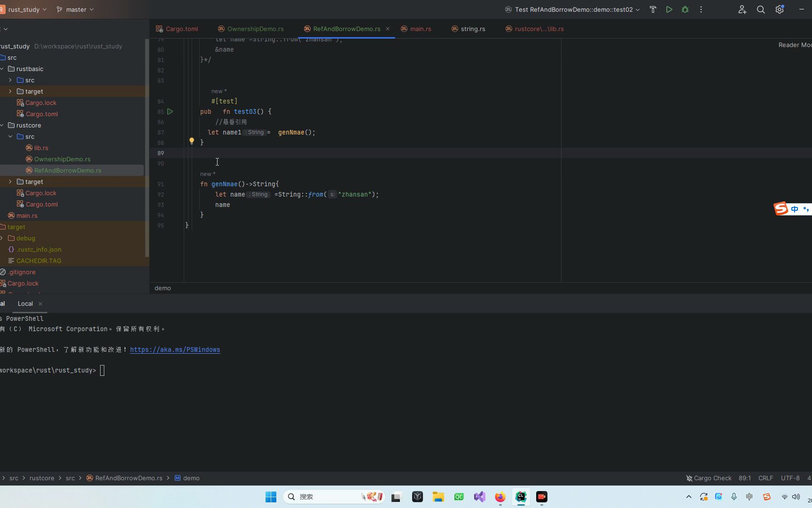The height and width of the screenshot is (508, 812).
Task: Open the screen recorder taskbar icon
Action: pos(542,497)
